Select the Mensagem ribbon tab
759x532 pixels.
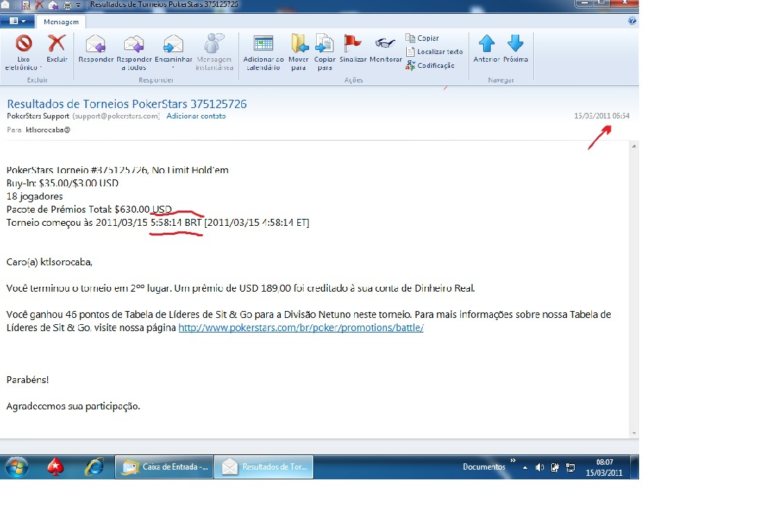(x=61, y=21)
